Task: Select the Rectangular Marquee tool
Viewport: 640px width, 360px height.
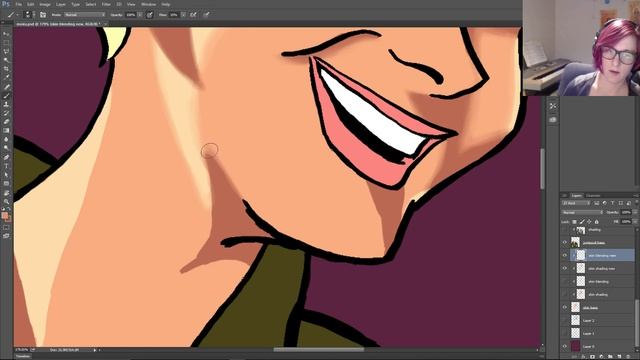Action: (6, 43)
